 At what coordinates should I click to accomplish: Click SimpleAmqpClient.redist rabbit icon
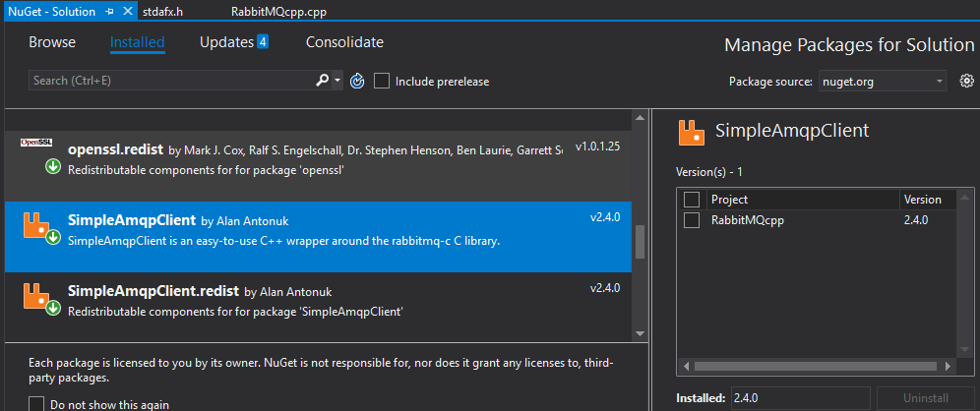tap(36, 296)
